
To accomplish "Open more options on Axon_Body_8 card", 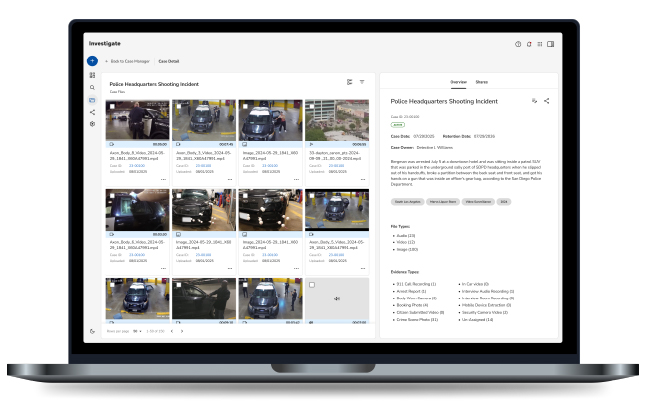I will pyautogui.click(x=163, y=179).
